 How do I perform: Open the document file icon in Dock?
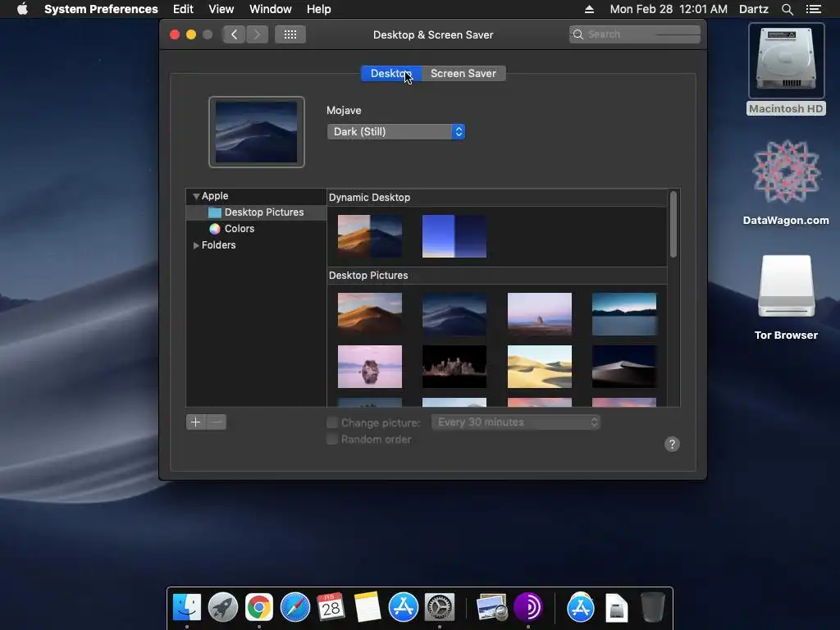617,608
